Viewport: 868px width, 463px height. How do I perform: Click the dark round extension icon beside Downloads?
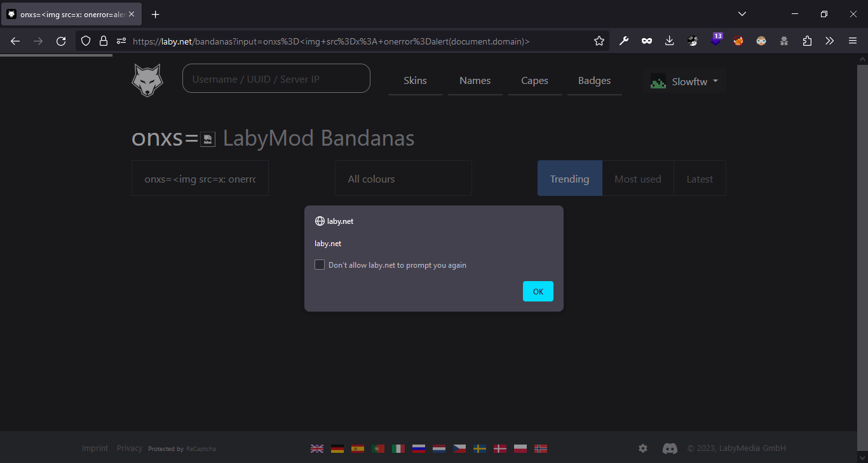(x=693, y=41)
